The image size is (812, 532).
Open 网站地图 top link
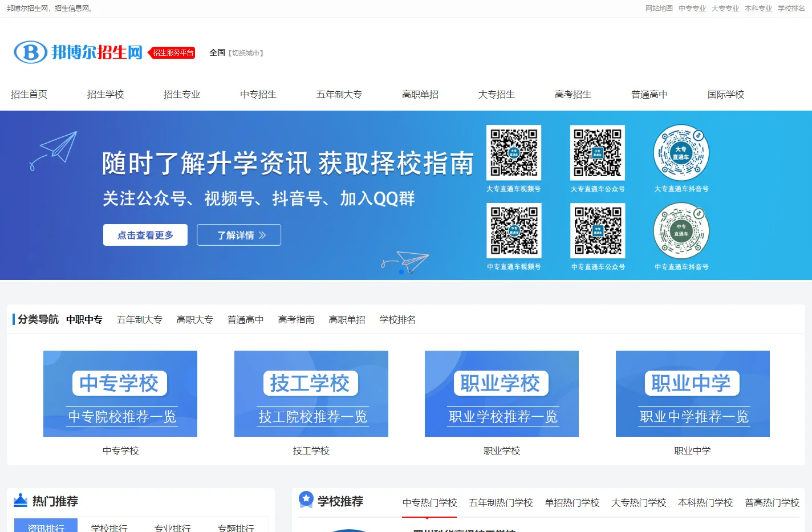tap(659, 9)
